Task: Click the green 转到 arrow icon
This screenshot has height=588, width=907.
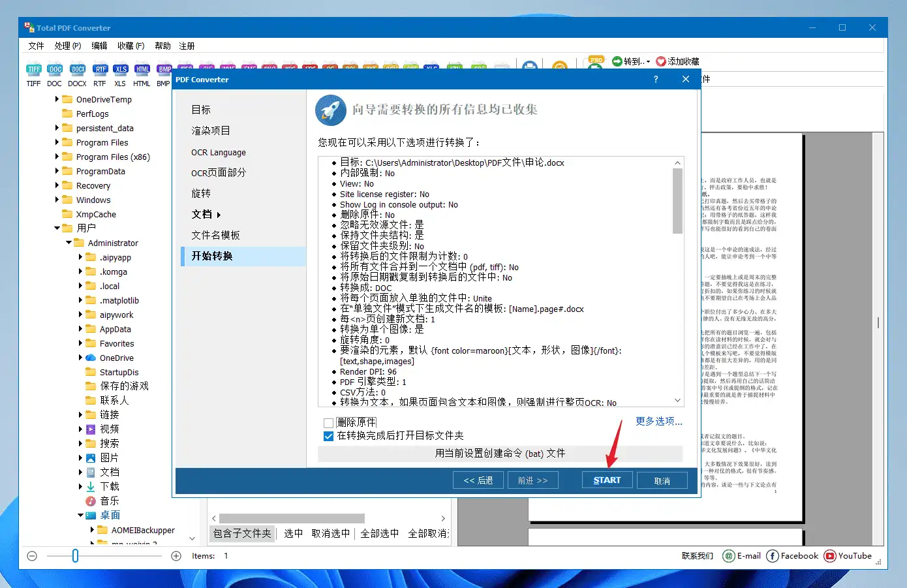Action: click(x=617, y=61)
